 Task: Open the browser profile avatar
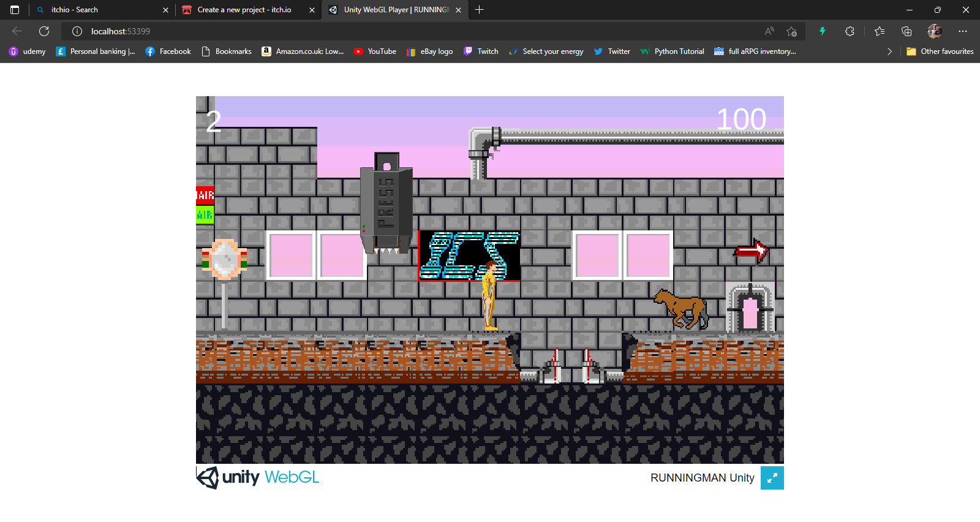(x=935, y=31)
